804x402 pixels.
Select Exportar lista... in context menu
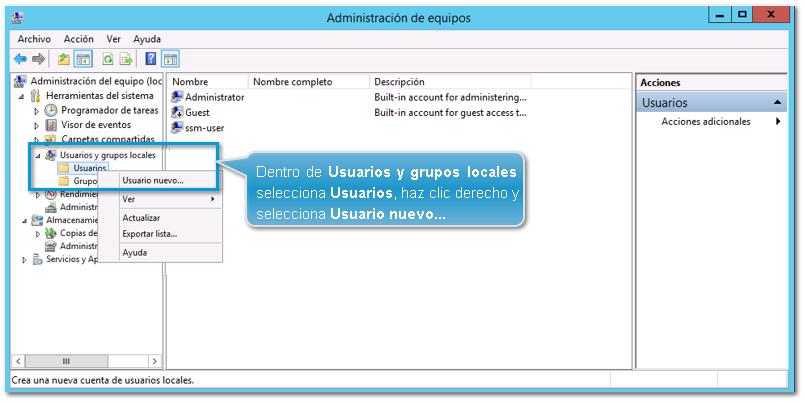pos(160,234)
